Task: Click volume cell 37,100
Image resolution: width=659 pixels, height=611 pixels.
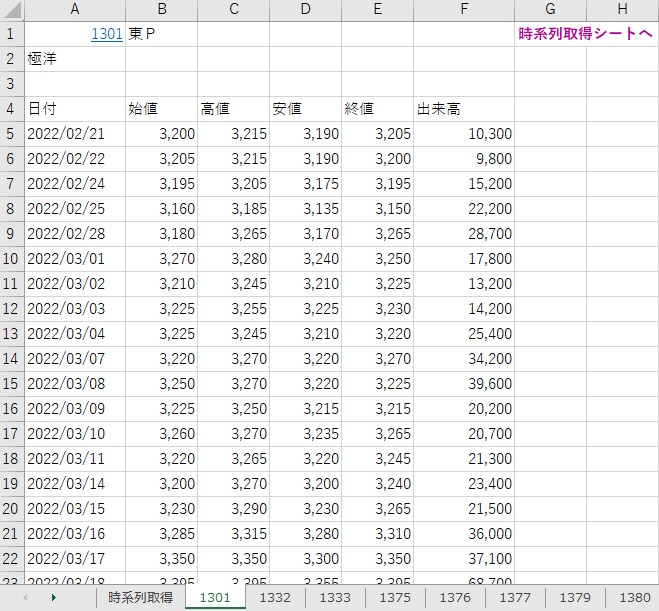Action: pyautogui.click(x=464, y=559)
